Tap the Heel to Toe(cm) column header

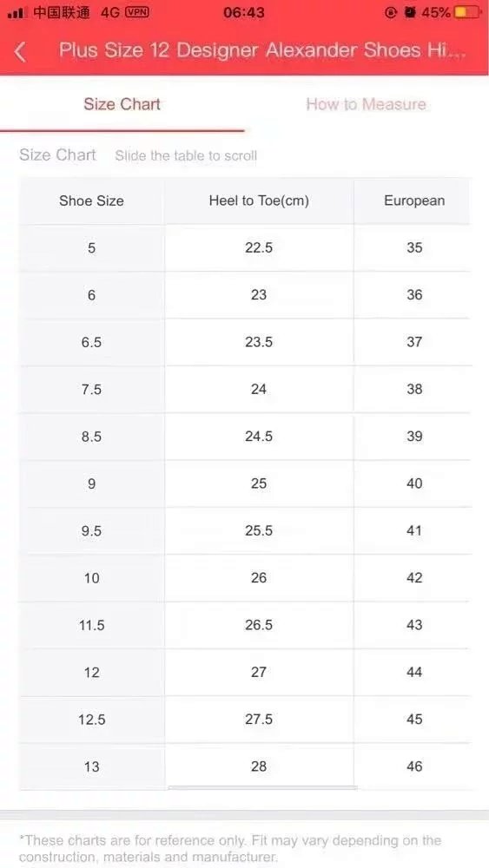tap(259, 201)
